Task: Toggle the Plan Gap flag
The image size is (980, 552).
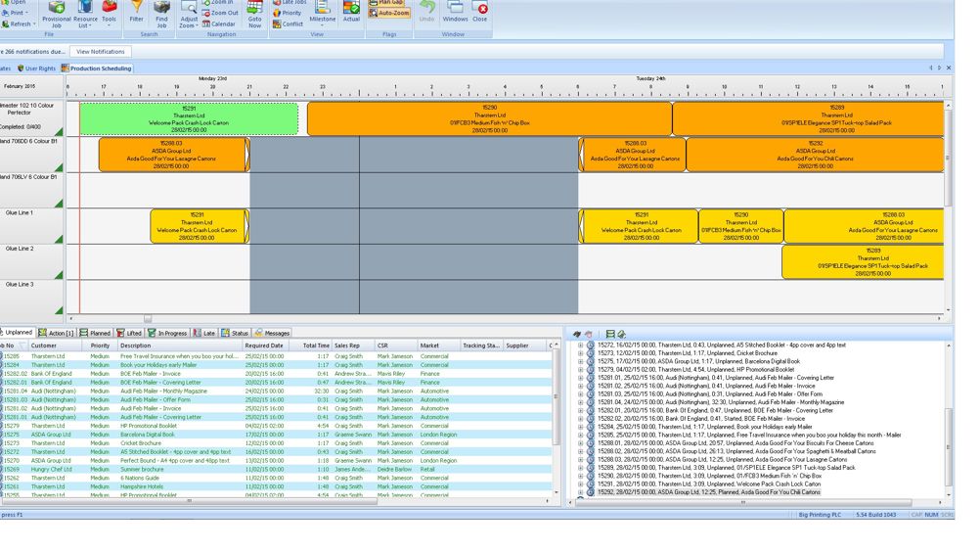Action: [387, 3]
